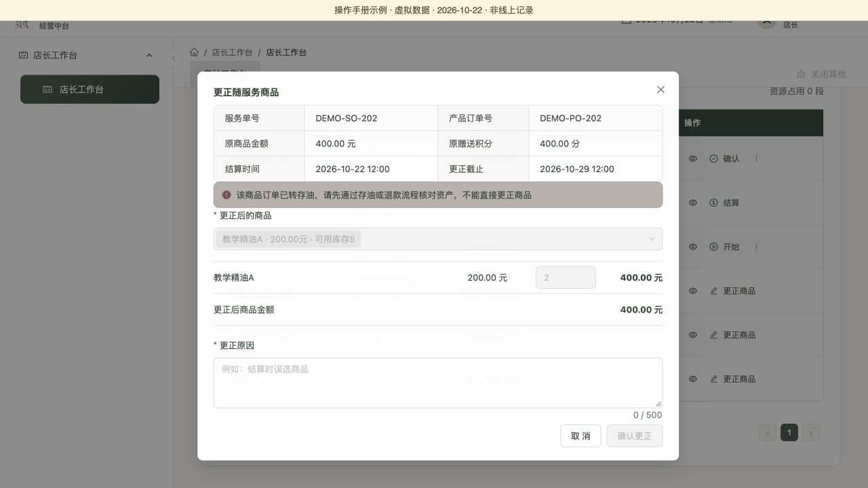Click the 确认更正 button

click(635, 436)
